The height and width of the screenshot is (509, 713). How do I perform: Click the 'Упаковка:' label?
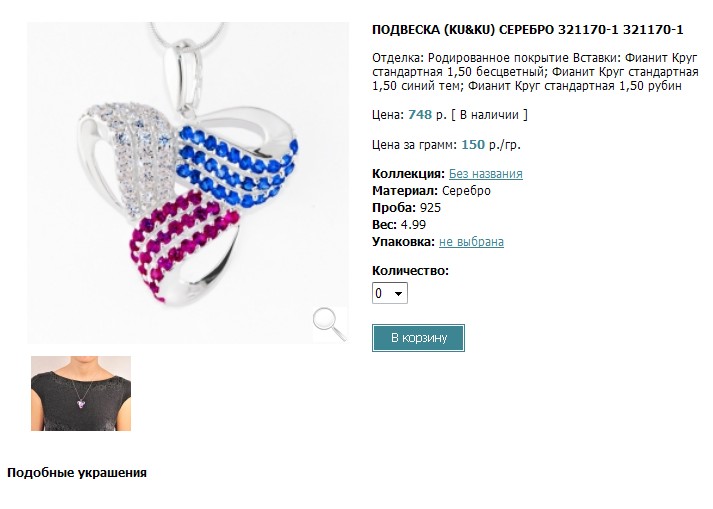403,242
